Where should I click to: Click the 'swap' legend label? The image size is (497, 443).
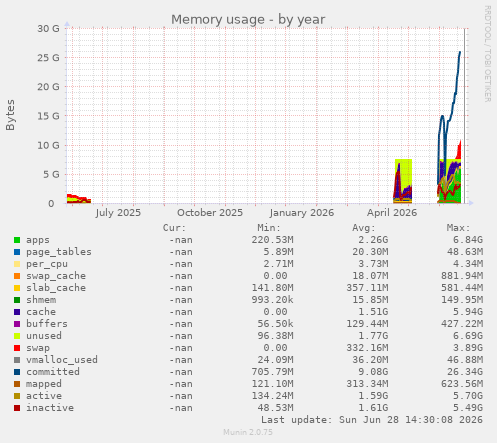click(x=38, y=348)
